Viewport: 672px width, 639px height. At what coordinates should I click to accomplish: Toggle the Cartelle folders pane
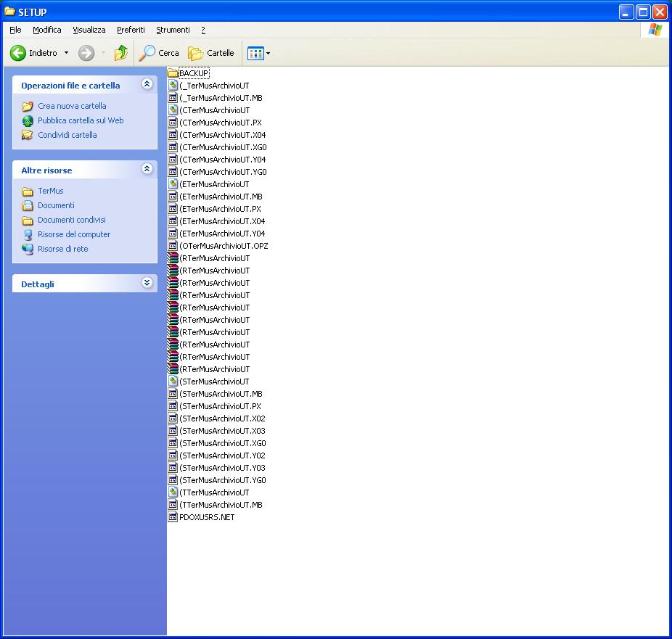[x=211, y=53]
